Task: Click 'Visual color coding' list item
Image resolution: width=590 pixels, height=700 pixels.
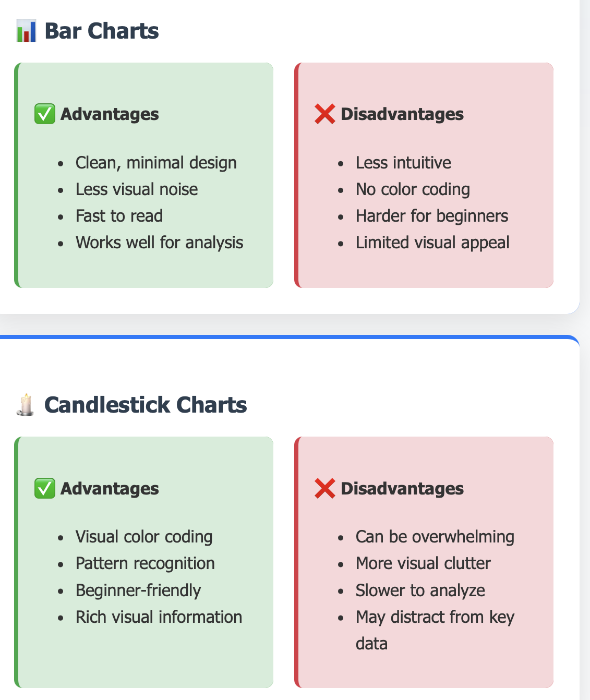Action: pos(144,537)
